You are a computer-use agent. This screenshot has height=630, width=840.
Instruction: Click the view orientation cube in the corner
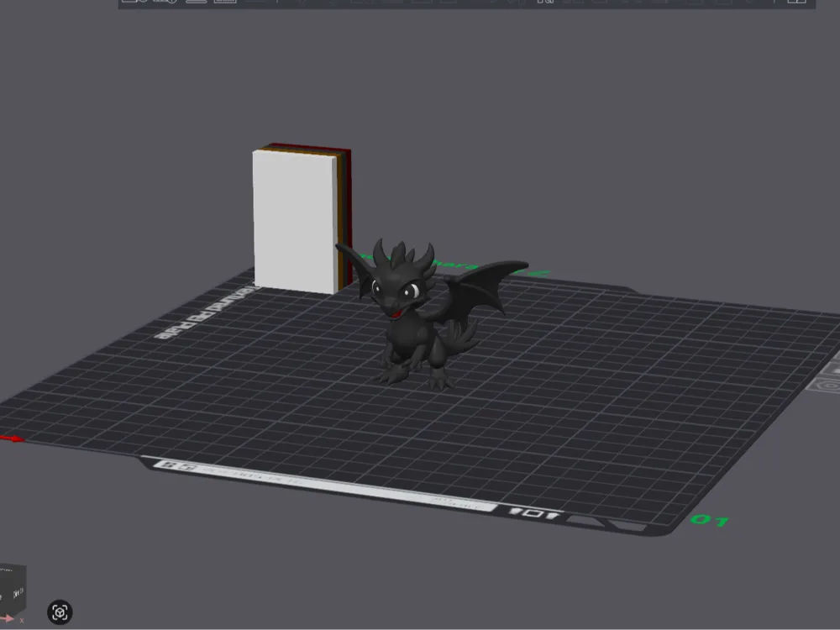(12, 591)
